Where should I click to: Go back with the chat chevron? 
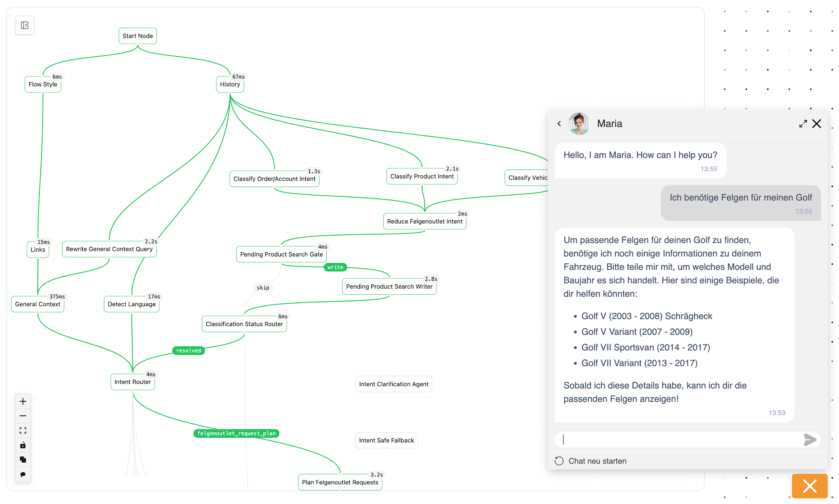[559, 124]
